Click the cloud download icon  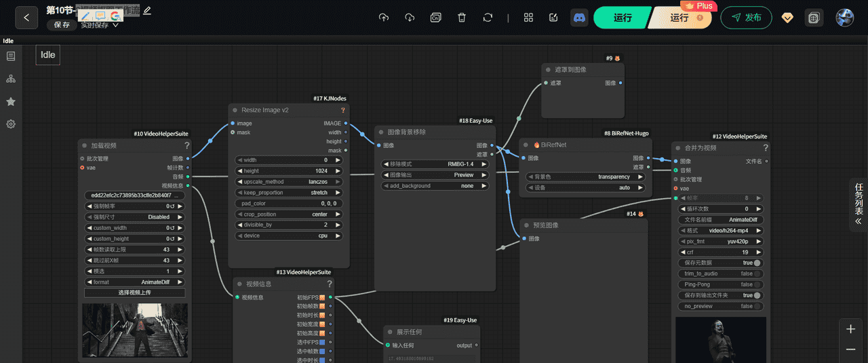click(410, 18)
